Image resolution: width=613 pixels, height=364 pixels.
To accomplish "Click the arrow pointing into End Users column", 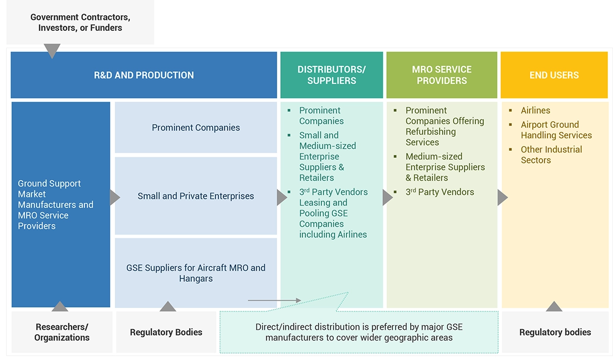I will pos(502,197).
